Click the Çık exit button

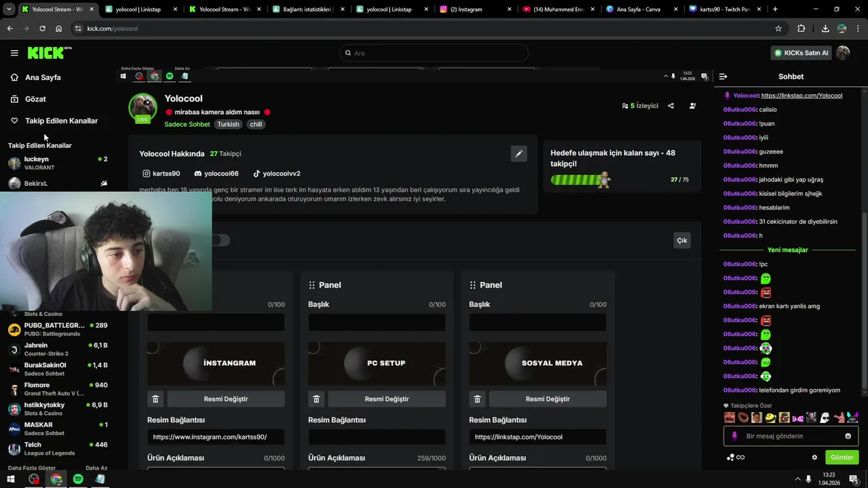682,240
